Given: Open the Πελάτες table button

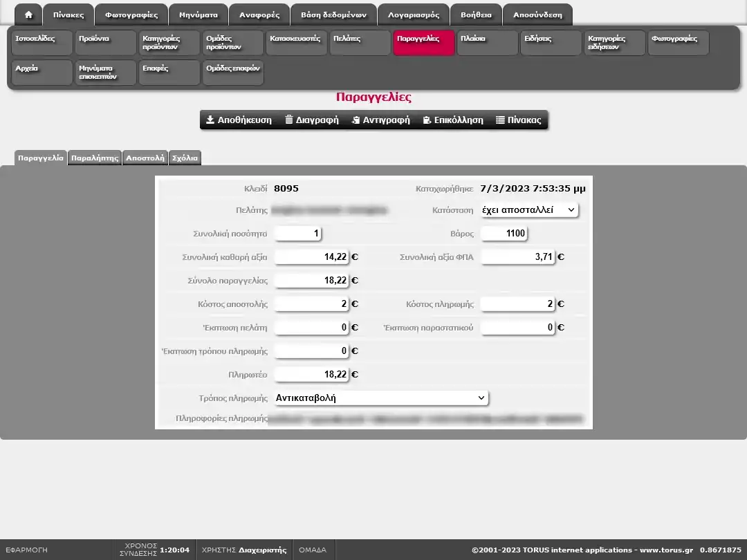Looking at the screenshot, I should click(360, 43).
